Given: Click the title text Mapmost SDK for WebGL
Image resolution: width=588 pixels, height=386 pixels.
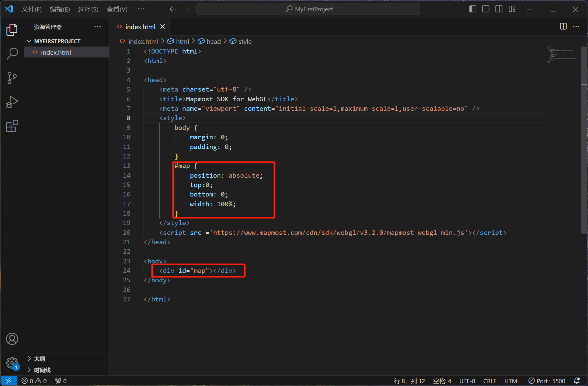Looking at the screenshot, I should click(226, 99).
